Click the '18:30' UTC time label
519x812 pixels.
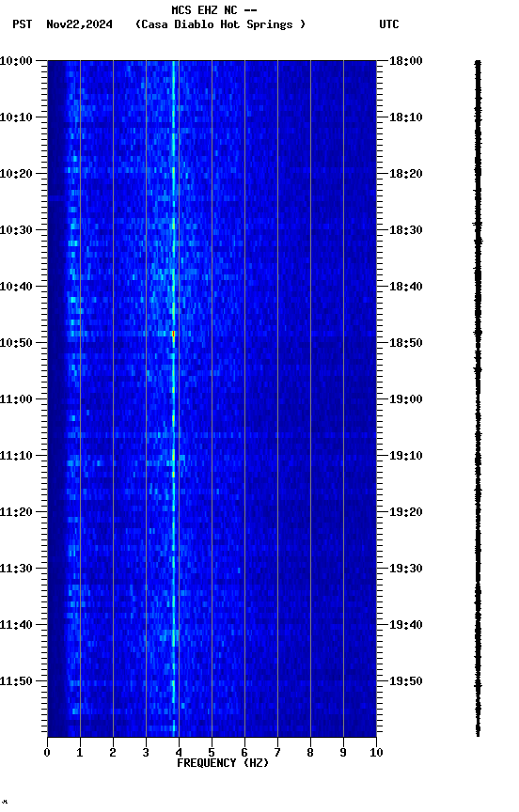point(406,230)
